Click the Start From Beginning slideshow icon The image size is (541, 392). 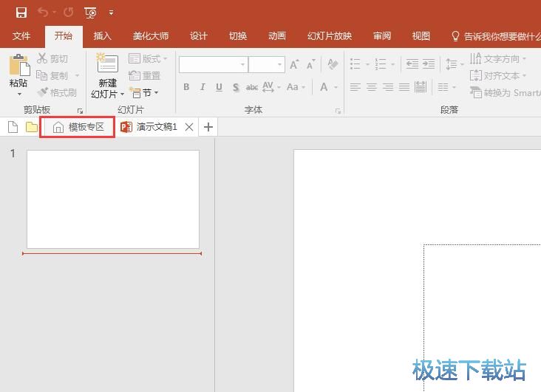click(x=90, y=13)
